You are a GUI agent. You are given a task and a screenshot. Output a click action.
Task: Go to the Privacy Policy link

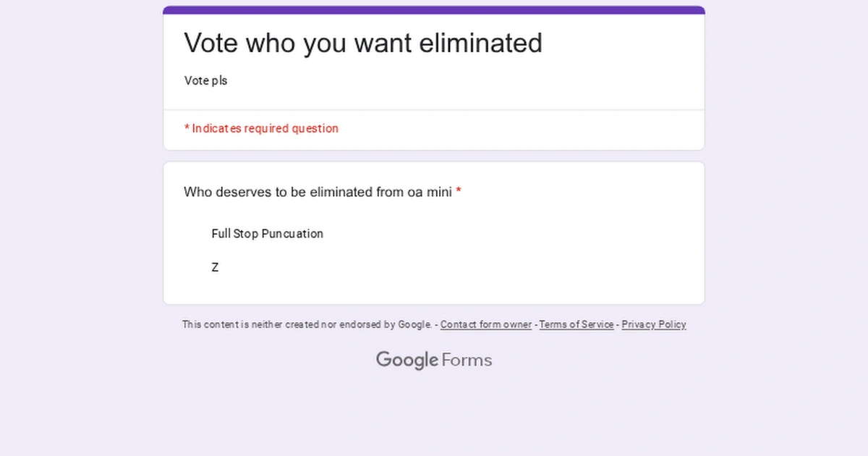point(654,325)
